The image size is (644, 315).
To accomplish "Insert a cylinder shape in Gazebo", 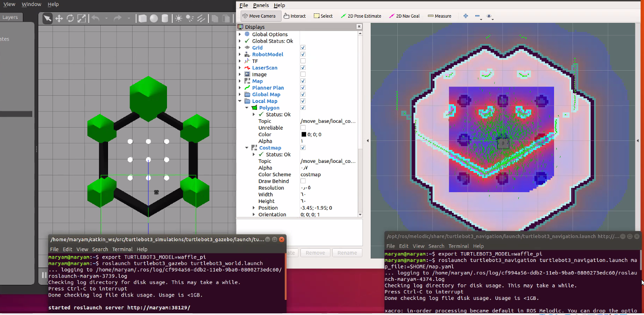I will point(165,18).
